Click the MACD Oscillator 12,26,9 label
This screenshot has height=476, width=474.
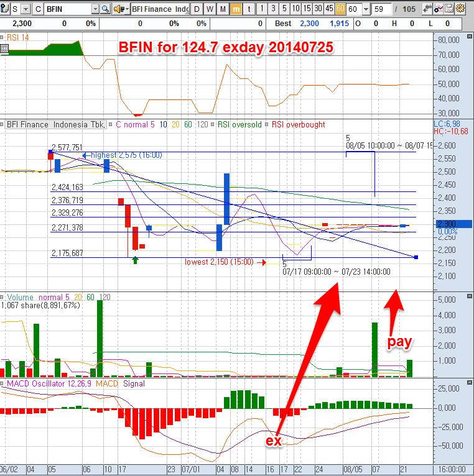[x=49, y=383]
